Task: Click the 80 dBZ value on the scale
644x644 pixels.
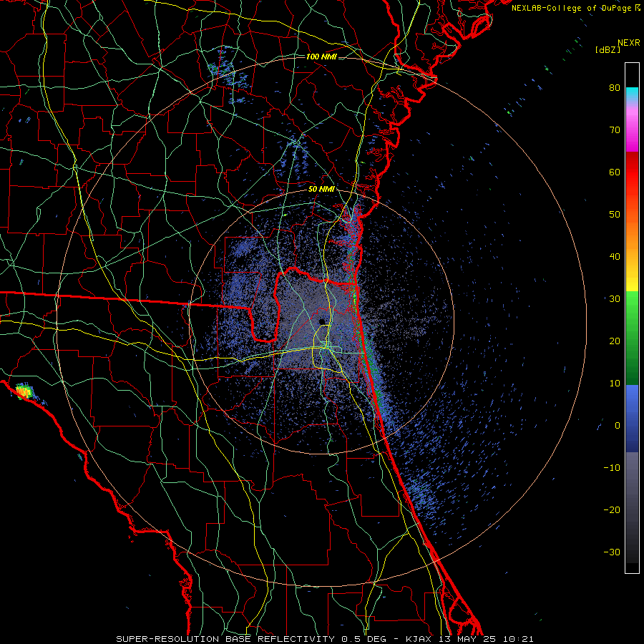Action: (615, 87)
